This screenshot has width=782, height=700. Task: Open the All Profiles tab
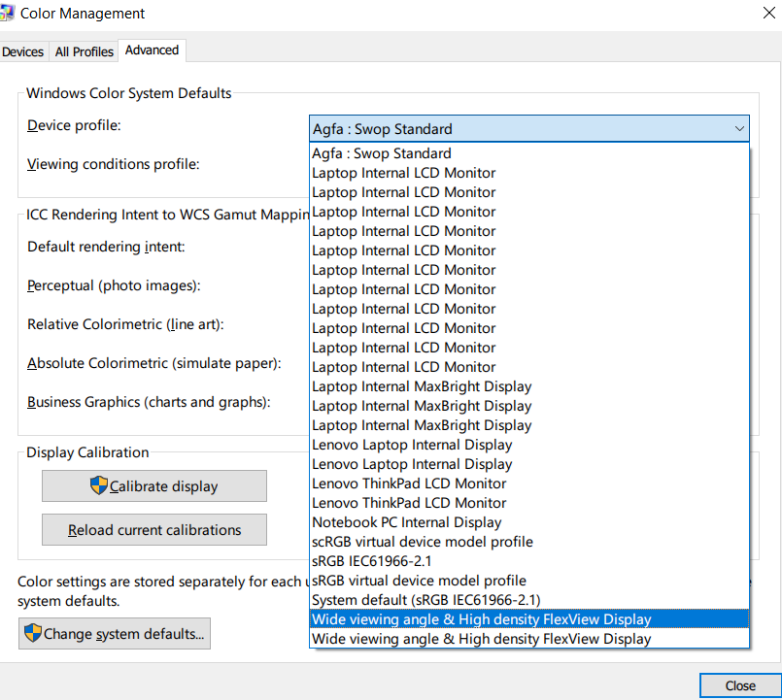pyautogui.click(x=84, y=51)
